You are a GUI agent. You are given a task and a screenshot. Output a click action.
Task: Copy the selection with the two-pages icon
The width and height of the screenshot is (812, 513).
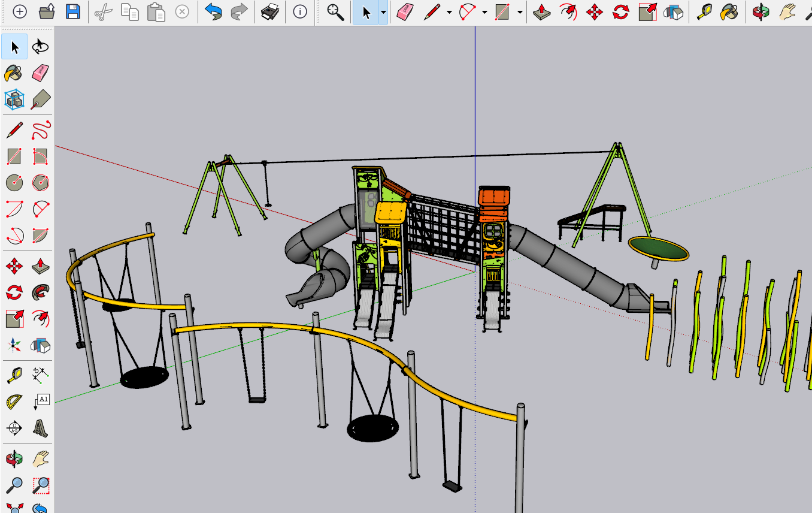click(129, 12)
